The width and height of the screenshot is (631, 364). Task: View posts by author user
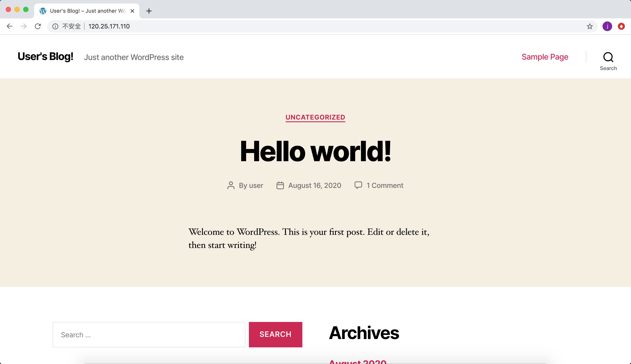click(x=256, y=186)
